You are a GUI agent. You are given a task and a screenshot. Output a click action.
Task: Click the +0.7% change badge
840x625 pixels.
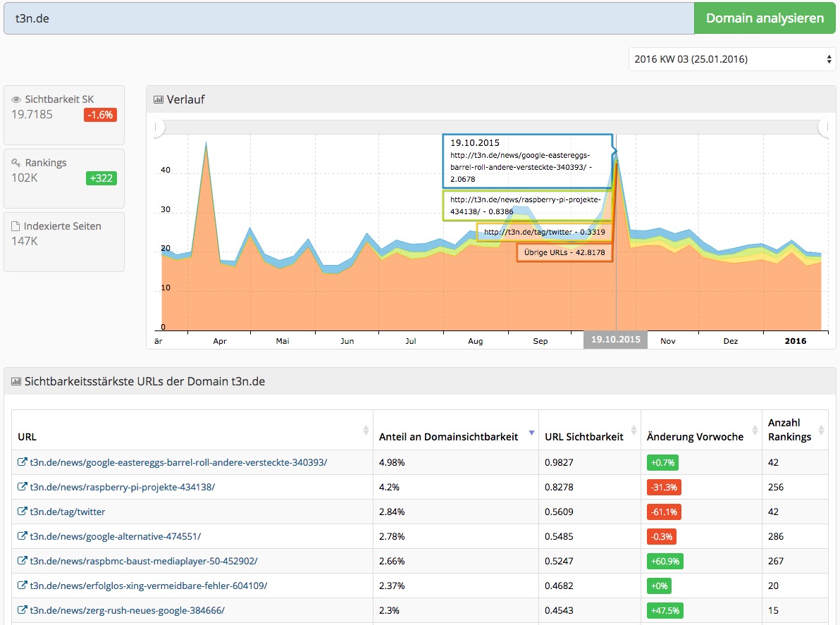662,463
